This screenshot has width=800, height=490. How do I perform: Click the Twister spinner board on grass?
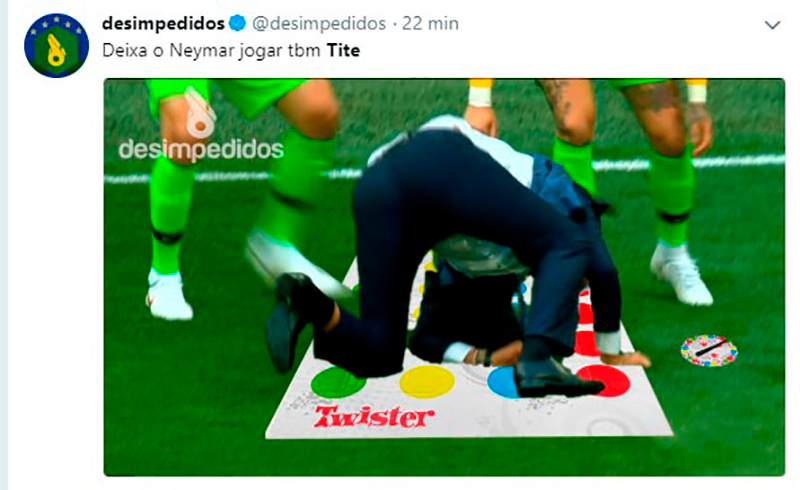[x=709, y=350]
